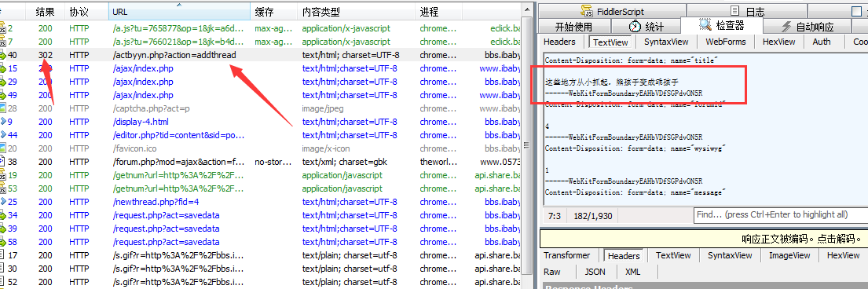This screenshot has height=289, width=868.
Task: Select session 29 /ajax/index.php
Action: click(260, 82)
